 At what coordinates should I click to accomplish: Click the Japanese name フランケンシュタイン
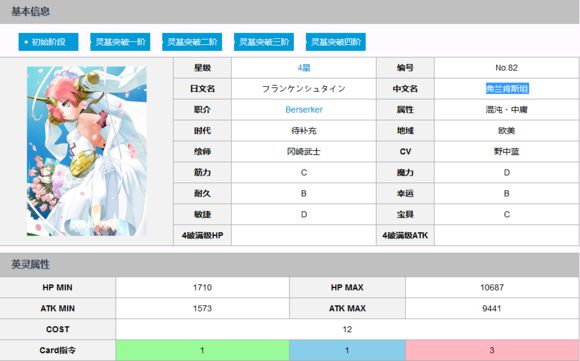[x=304, y=89]
